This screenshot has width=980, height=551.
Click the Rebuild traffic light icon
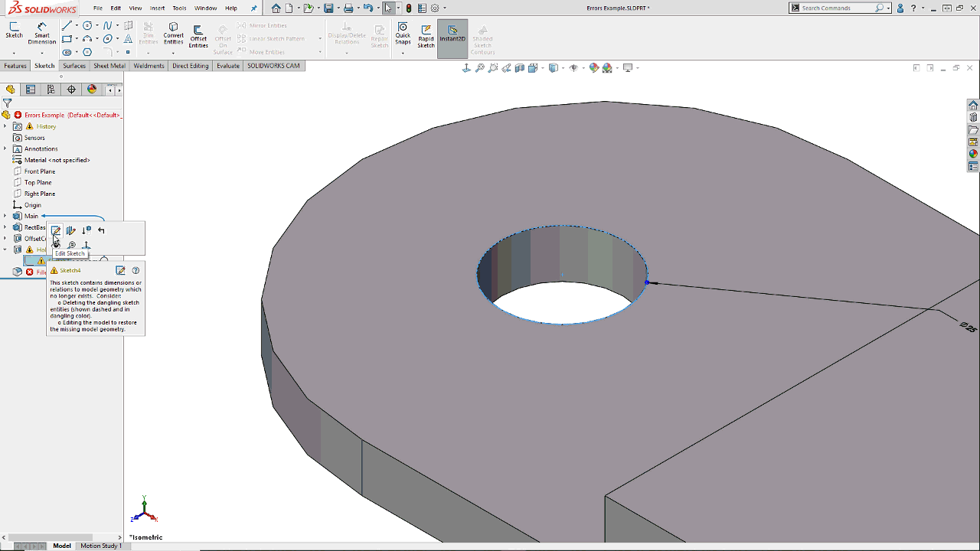click(x=409, y=8)
